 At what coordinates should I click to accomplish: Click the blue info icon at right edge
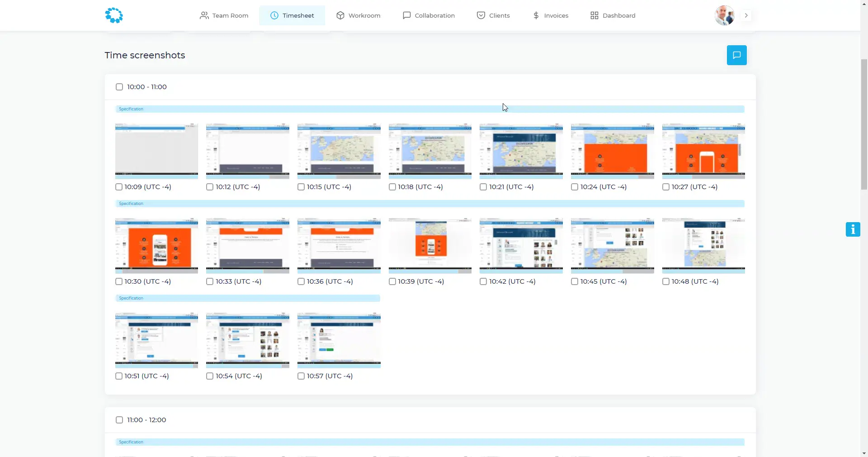(853, 229)
